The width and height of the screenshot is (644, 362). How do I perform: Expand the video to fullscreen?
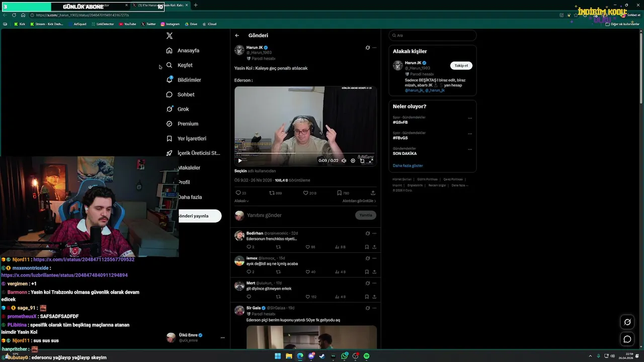click(x=371, y=160)
